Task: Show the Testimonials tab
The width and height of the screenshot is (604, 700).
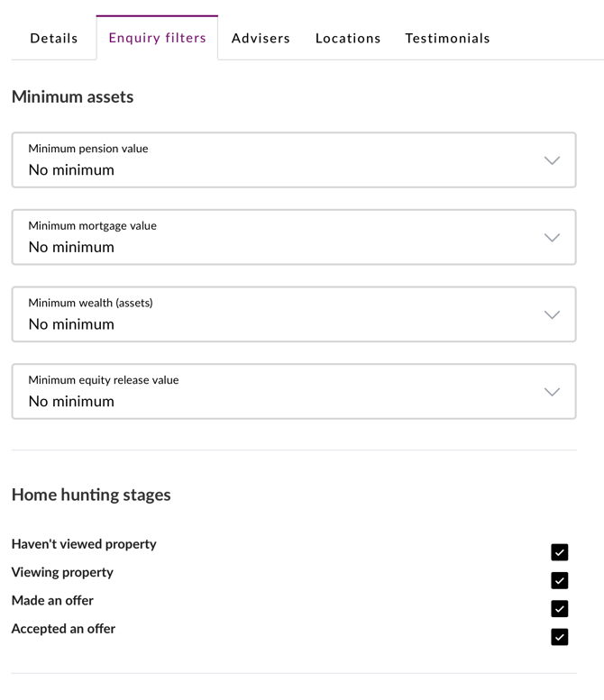Action: tap(447, 38)
